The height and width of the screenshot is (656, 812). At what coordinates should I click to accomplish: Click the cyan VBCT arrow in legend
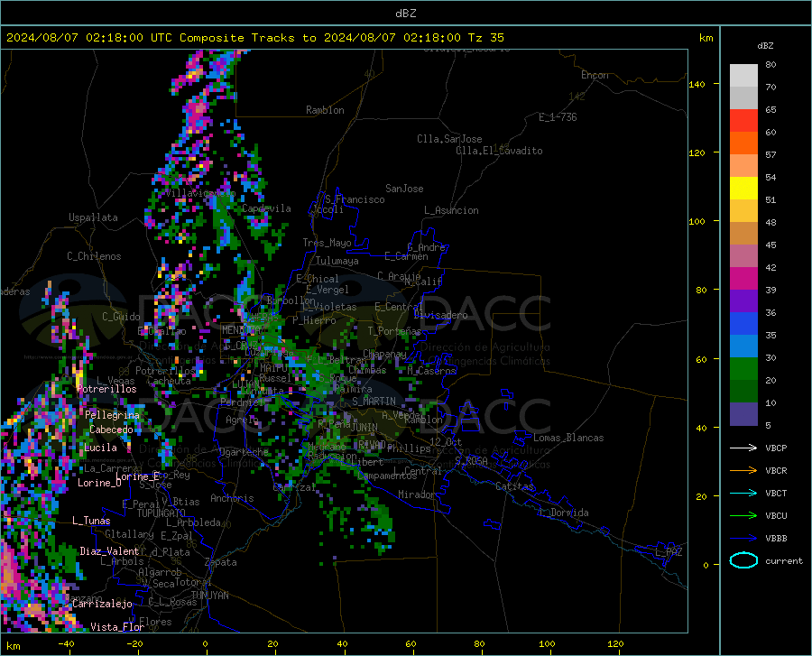click(743, 493)
